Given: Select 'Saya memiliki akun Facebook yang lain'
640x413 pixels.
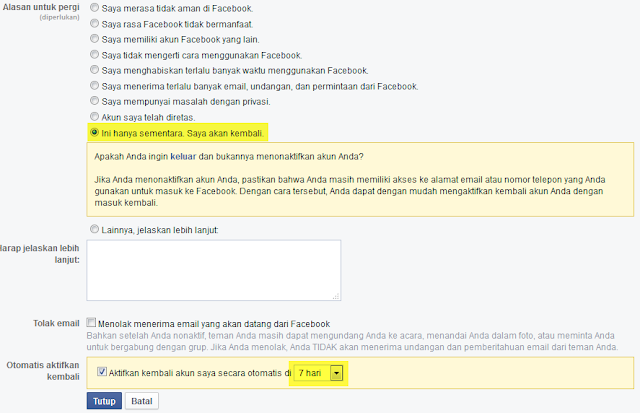Looking at the screenshot, I should click(94, 38).
